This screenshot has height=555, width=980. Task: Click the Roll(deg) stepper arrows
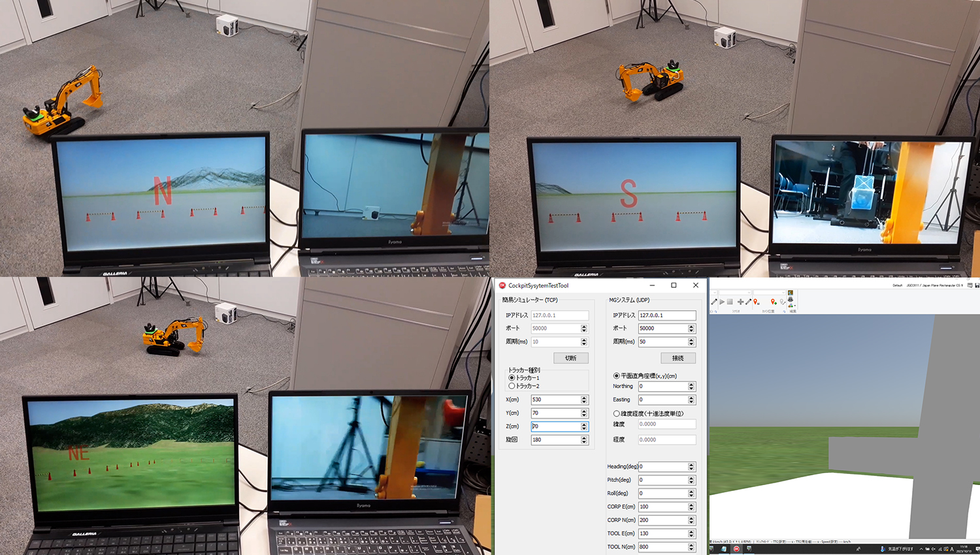coord(691,494)
